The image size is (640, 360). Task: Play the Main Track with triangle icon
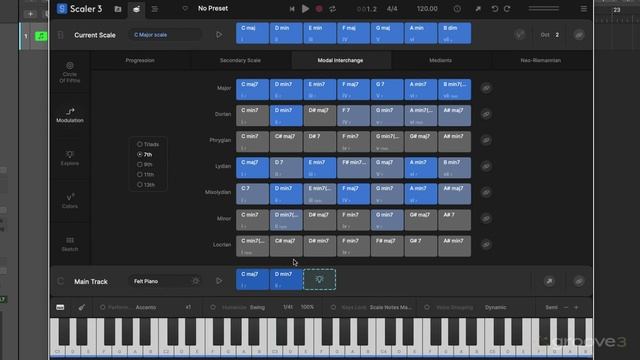219,281
